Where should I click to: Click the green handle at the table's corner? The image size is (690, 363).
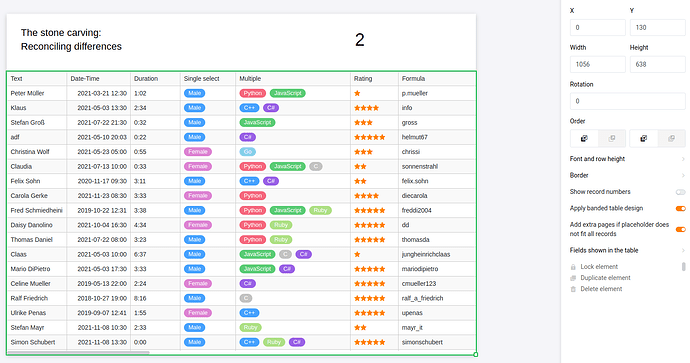pos(476,354)
